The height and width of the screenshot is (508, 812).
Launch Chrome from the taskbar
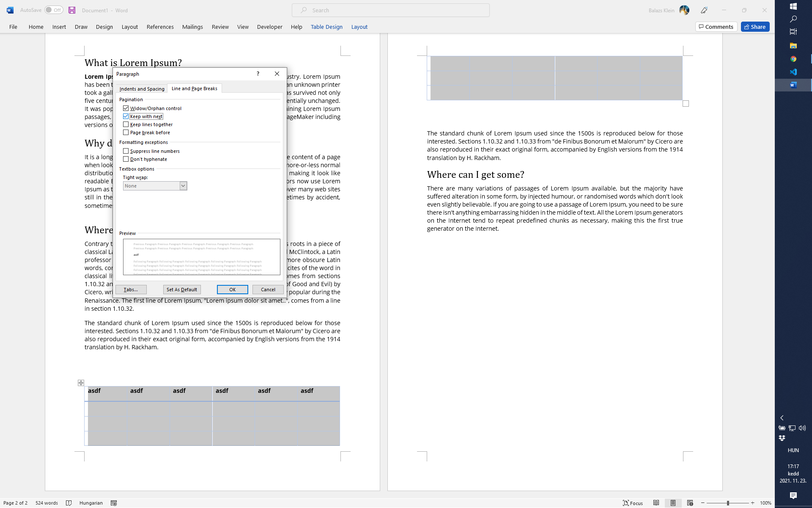[x=793, y=59]
